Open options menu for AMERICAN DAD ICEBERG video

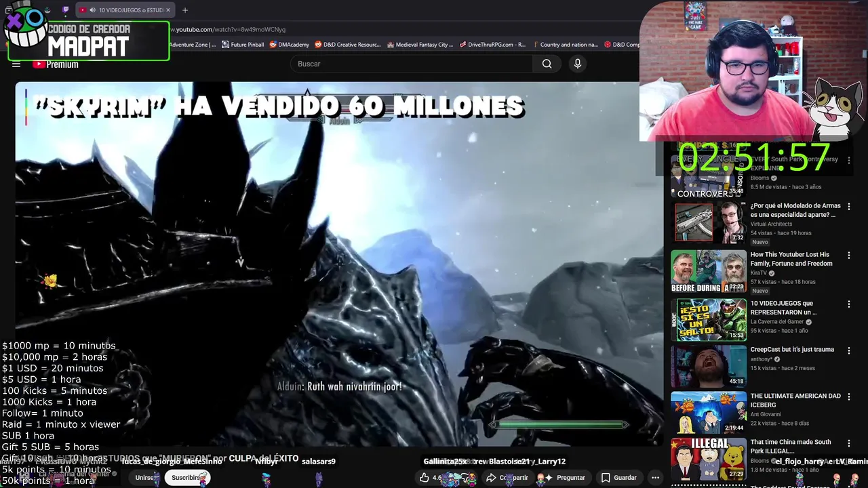click(848, 396)
